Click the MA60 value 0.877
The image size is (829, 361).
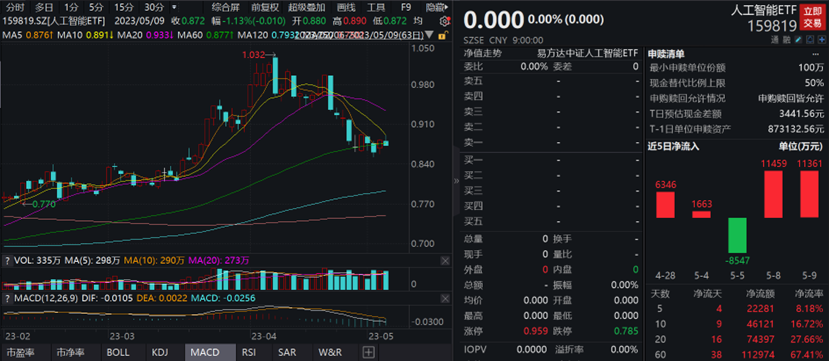[x=218, y=35]
